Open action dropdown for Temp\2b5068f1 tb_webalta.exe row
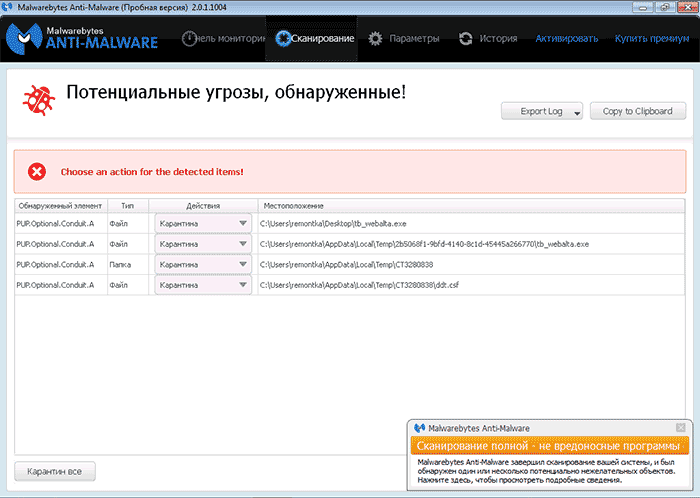Image resolution: width=700 pixels, height=498 pixels. click(x=203, y=244)
